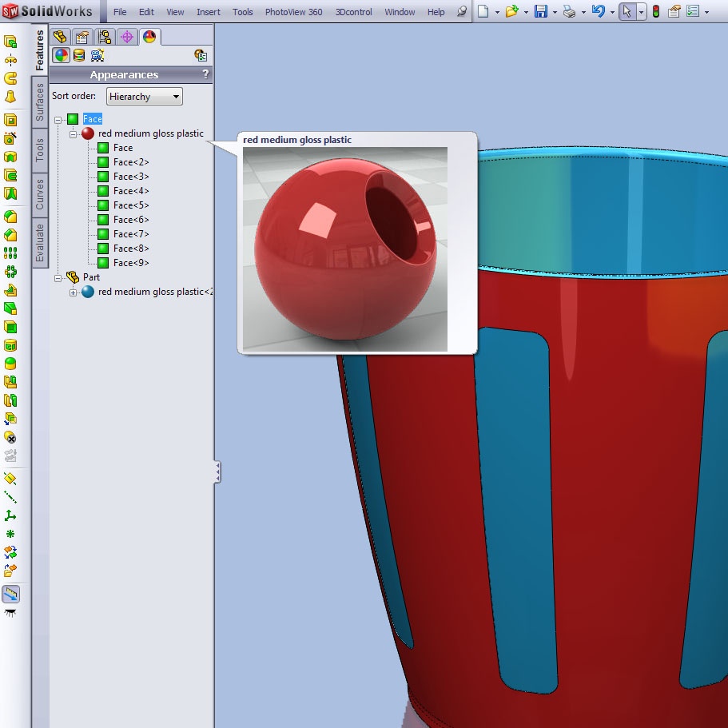Switch to the Surfaces vertical tab
728x728 pixels.
40,102
